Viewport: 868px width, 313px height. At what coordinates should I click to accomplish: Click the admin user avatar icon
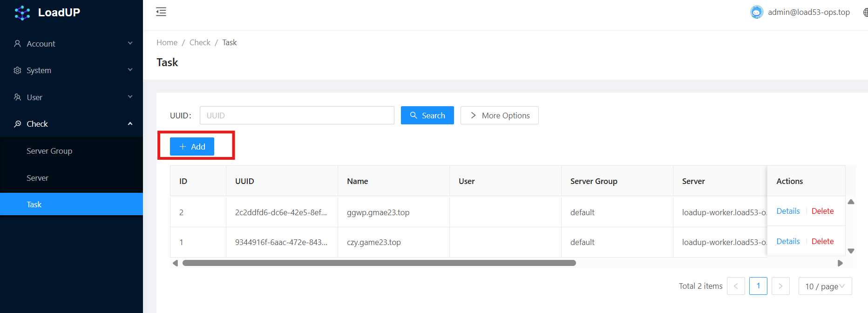[x=756, y=12]
